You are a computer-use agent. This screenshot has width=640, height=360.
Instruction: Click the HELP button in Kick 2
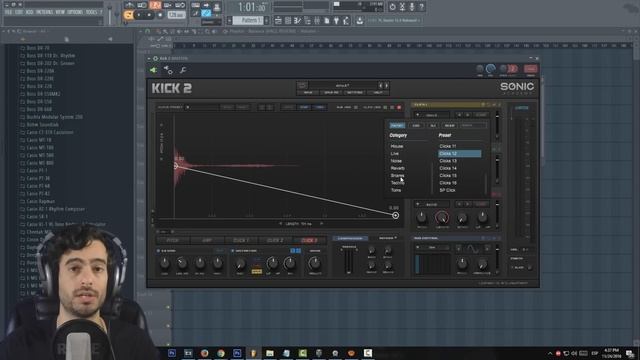(378, 93)
